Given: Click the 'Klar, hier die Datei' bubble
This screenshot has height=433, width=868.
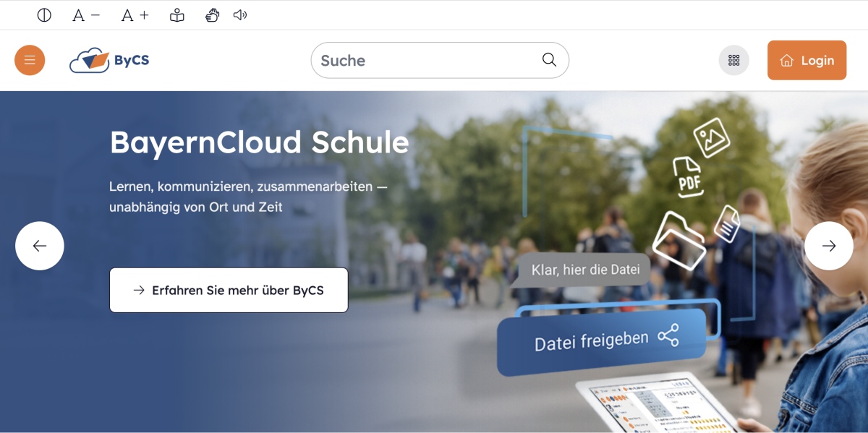Looking at the screenshot, I should 584,270.
